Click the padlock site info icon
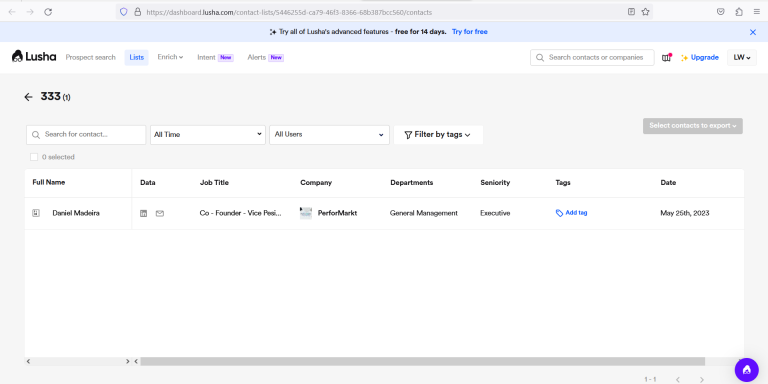The image size is (768, 384). (x=137, y=12)
